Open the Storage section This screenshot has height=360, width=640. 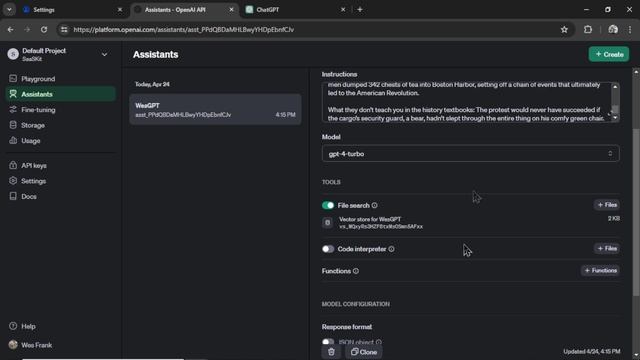pyautogui.click(x=33, y=125)
